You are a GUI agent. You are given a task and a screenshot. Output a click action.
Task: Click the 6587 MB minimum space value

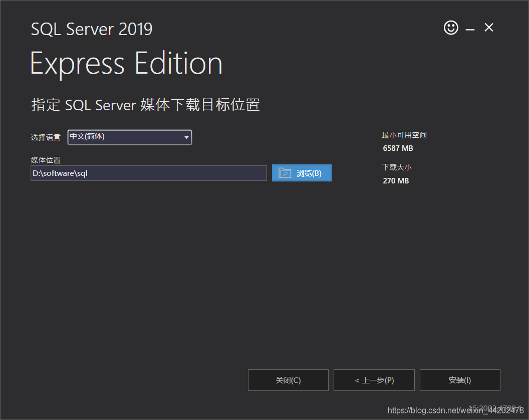pos(398,148)
